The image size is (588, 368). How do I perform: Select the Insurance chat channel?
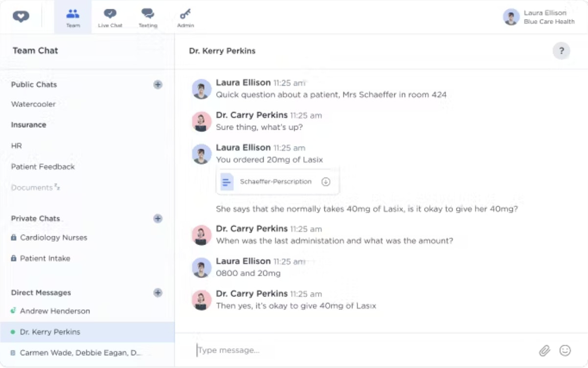pyautogui.click(x=28, y=125)
